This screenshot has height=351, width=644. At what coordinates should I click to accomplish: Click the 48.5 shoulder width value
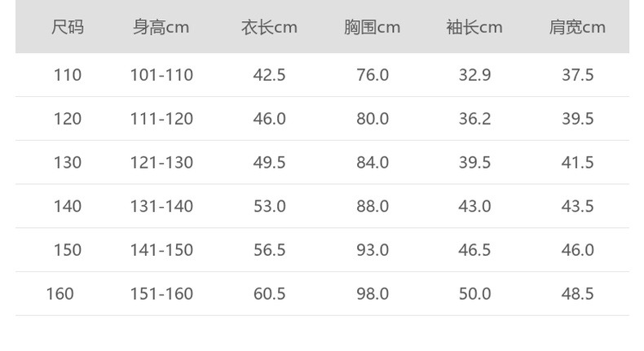click(577, 293)
